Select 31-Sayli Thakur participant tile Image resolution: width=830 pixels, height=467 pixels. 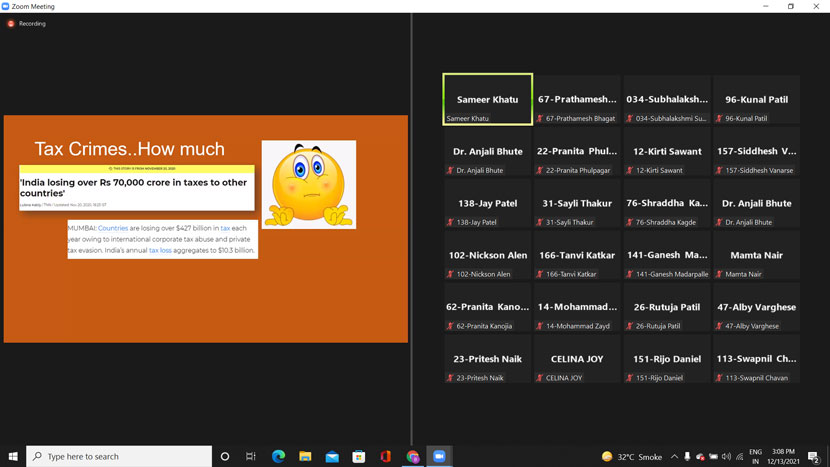(577, 203)
